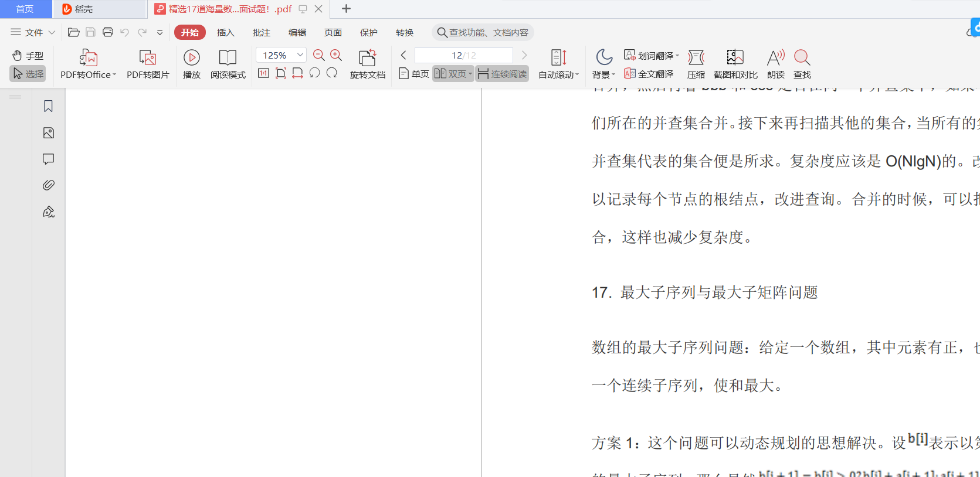
Task: Click 压缩 compress PDF icon
Action: tap(696, 64)
